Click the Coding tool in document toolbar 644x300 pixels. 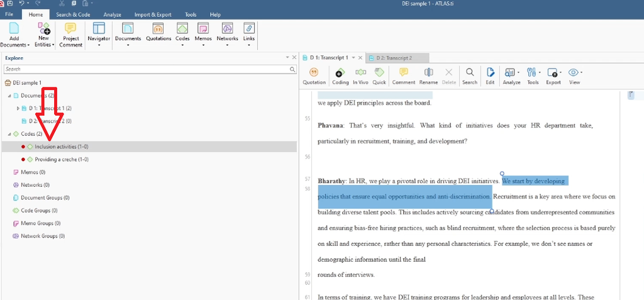(340, 77)
